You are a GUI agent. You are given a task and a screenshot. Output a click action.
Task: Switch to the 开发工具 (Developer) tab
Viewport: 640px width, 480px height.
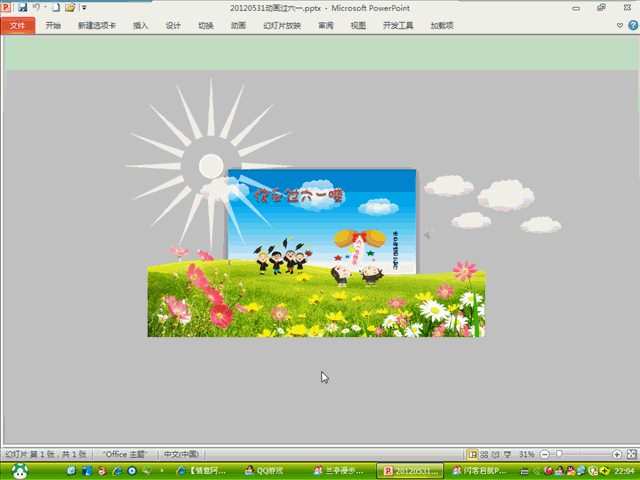point(398,25)
